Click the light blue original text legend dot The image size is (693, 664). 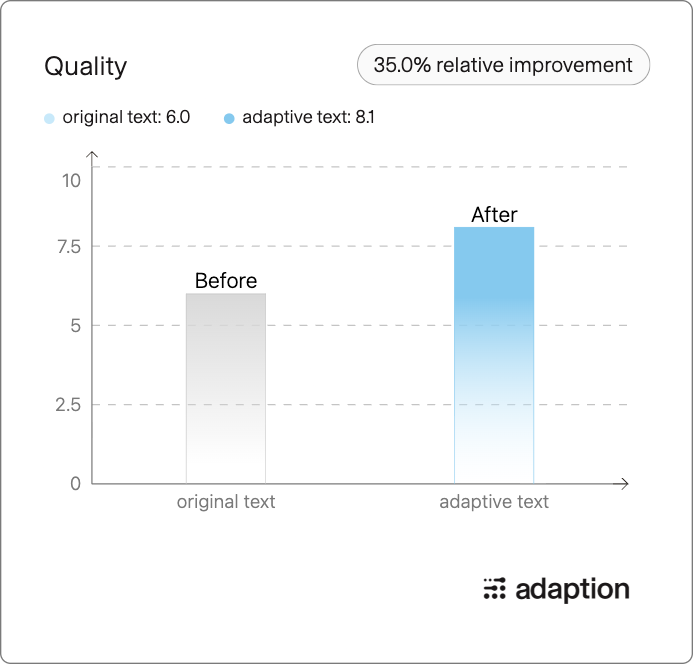(49, 118)
